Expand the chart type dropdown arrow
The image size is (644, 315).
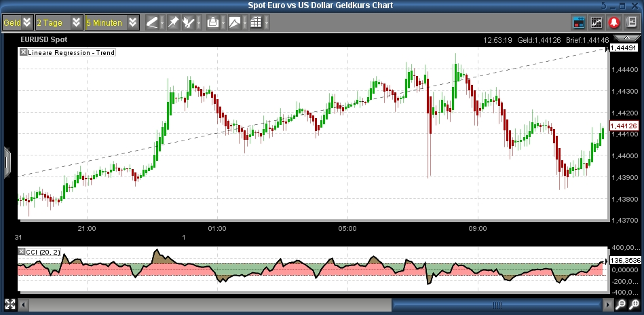click(x=245, y=22)
